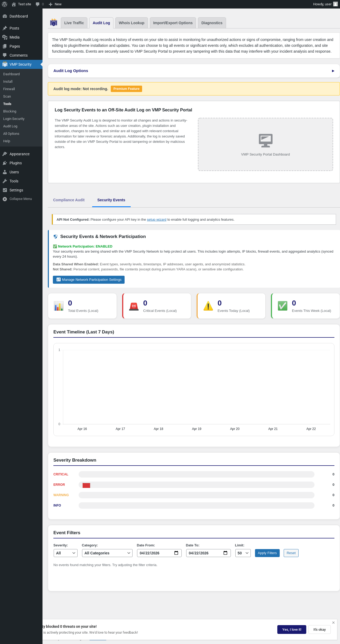
Task: Open Blocking in the VMP Security submenu
Action: [10, 111]
